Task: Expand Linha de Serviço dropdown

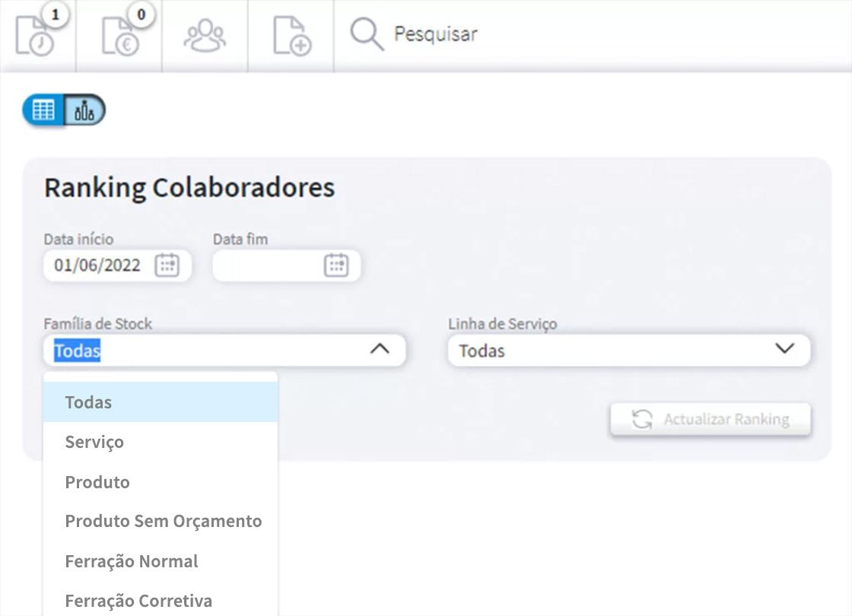Action: click(784, 350)
